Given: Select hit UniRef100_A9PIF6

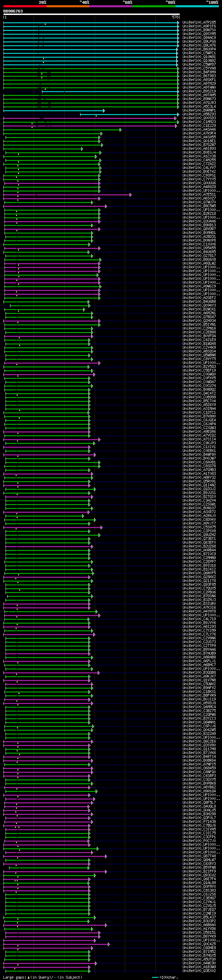Looking at the screenshot, I should pyautogui.click(x=199, y=26).
